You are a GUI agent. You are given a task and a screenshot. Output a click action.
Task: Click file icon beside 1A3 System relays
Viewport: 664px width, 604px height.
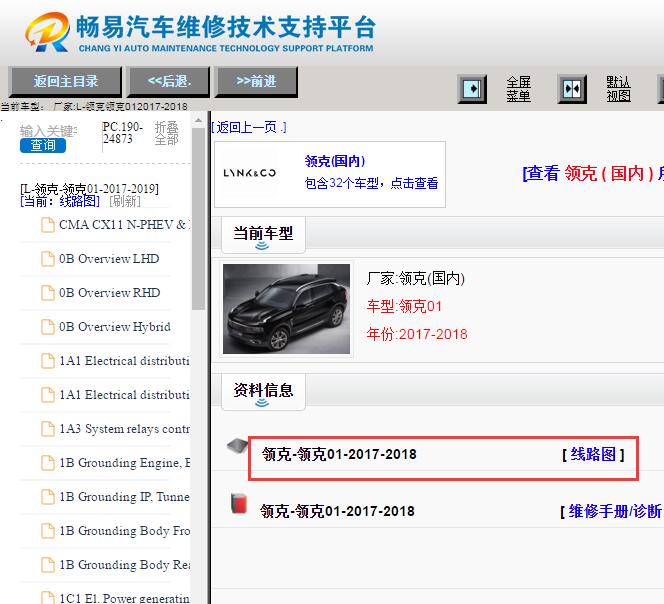pyautogui.click(x=48, y=429)
